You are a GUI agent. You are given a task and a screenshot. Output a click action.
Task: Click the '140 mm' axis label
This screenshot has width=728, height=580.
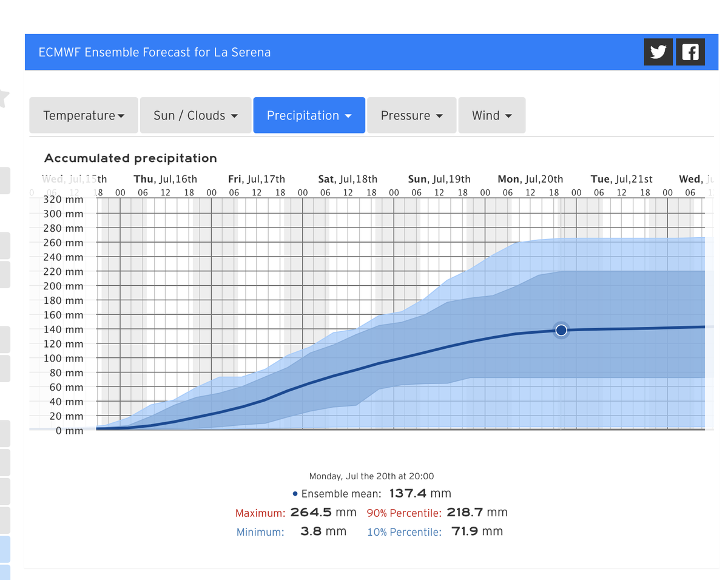click(64, 329)
